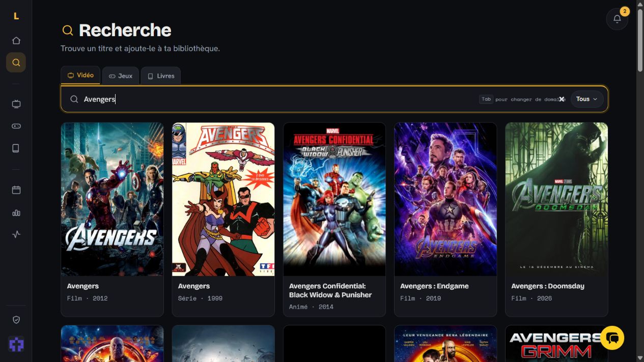Click 'Avengers Confidential: Black Widow & Punisher' title
This screenshot has width=644, height=362.
(x=330, y=290)
